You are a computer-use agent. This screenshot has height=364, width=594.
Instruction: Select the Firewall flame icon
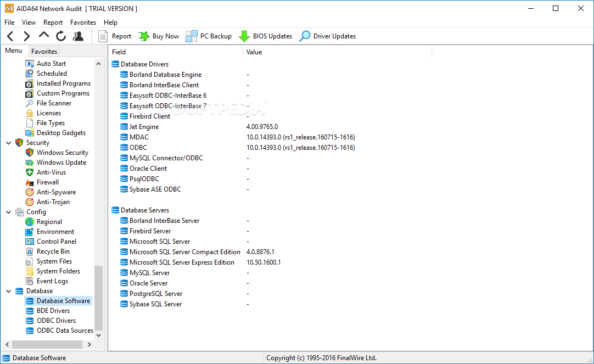pyautogui.click(x=29, y=182)
